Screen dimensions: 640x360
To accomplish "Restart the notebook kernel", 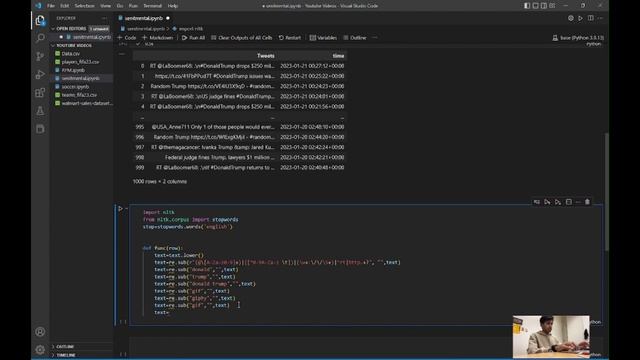I will coord(290,38).
